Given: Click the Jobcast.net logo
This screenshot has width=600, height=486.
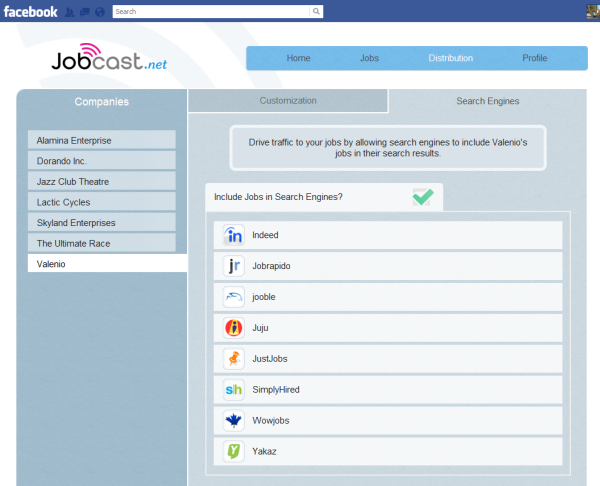Looking at the screenshot, I should [x=109, y=57].
